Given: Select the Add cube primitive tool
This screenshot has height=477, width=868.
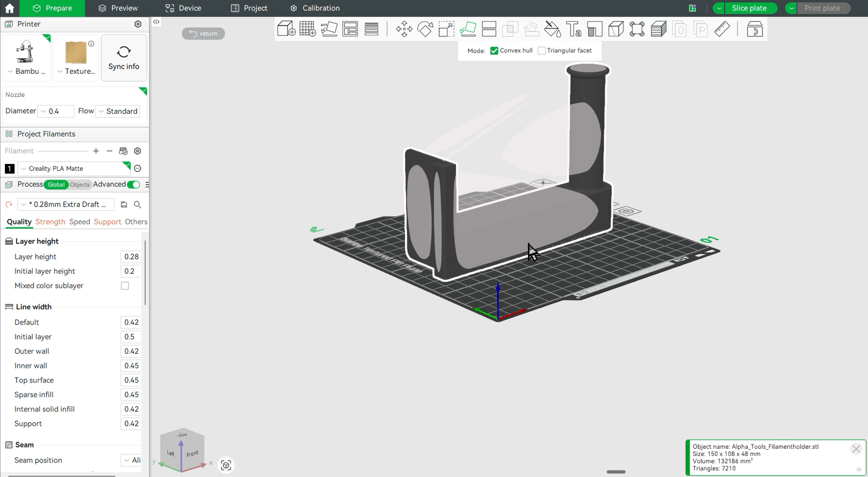Looking at the screenshot, I should click(x=286, y=29).
